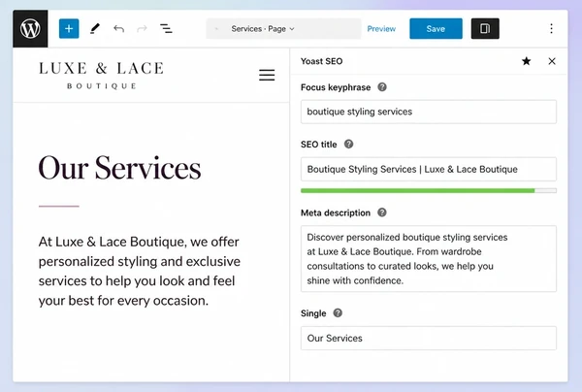Image resolution: width=582 pixels, height=392 pixels.
Task: Show help for Single field
Action: [338, 313]
